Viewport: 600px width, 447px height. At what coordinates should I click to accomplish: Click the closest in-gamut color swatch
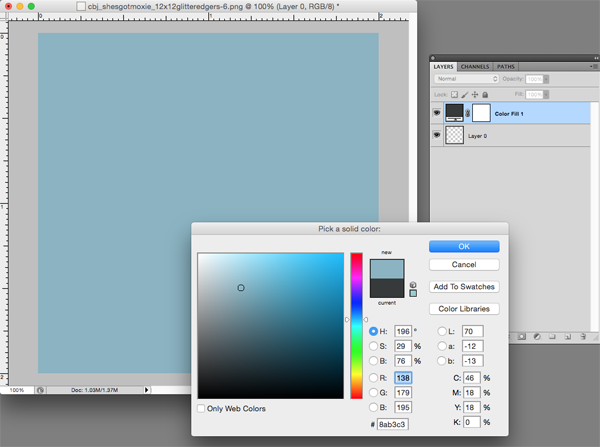tap(413, 293)
